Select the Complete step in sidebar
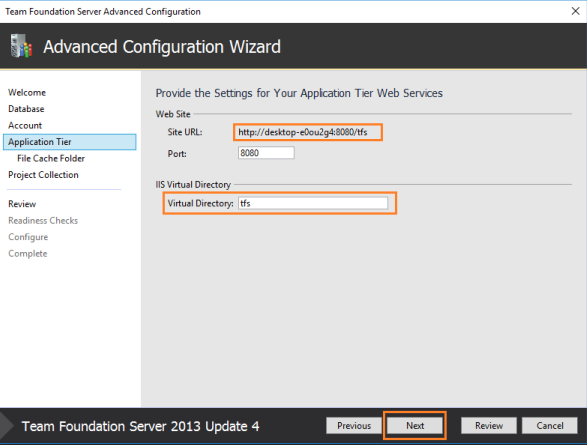 [28, 253]
